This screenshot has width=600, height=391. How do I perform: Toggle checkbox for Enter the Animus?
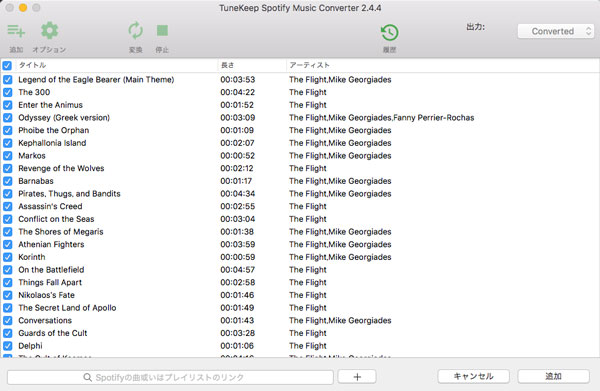point(8,105)
